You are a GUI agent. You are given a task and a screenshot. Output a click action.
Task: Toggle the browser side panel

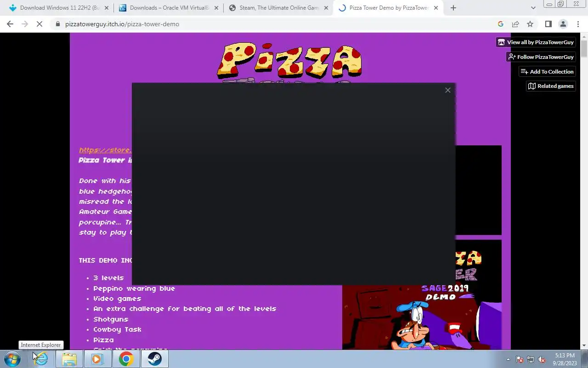548,24
